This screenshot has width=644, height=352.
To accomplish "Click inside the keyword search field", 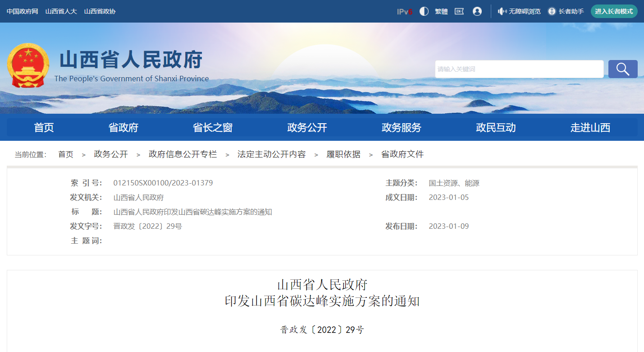I will 518,69.
